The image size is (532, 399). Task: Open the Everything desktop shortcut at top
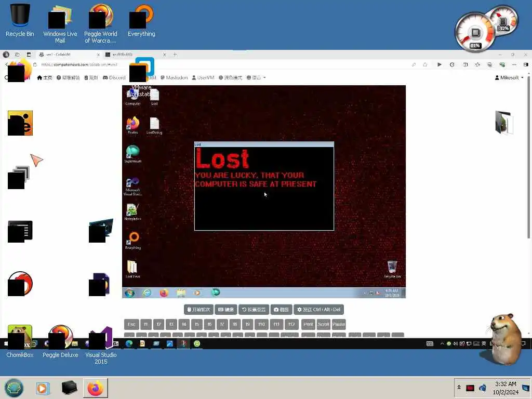coord(141,20)
